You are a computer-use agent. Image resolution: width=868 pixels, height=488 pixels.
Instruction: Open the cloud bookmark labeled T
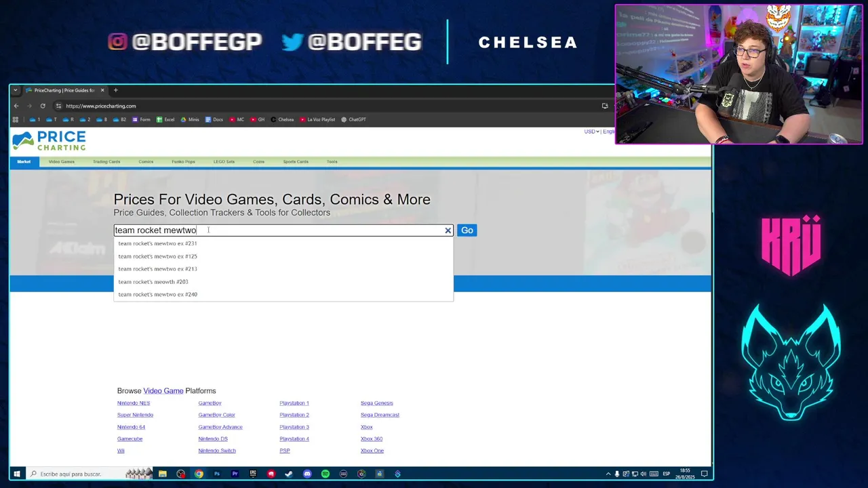(x=52, y=119)
